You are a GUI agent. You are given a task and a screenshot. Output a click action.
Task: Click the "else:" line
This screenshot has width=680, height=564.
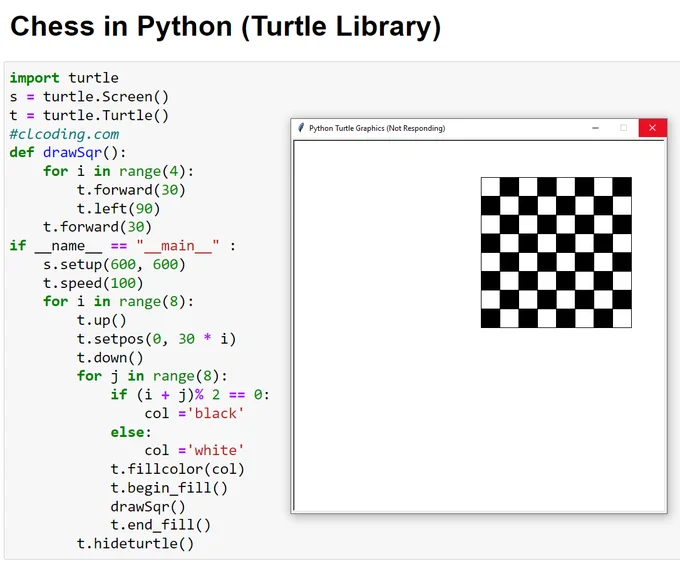(131, 432)
